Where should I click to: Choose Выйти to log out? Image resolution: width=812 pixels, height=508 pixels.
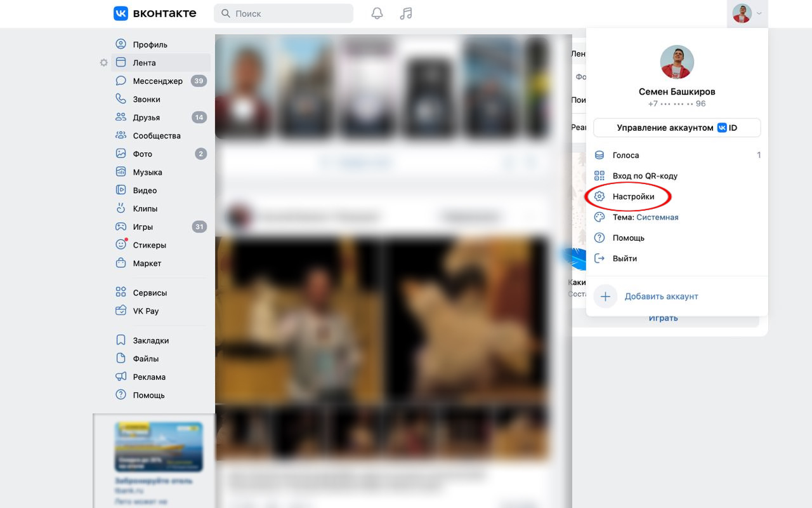(x=624, y=258)
